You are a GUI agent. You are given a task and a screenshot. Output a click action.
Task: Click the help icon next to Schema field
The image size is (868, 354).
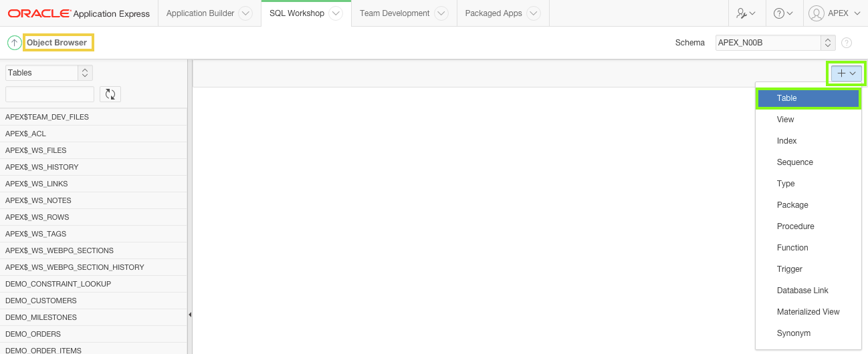point(847,43)
